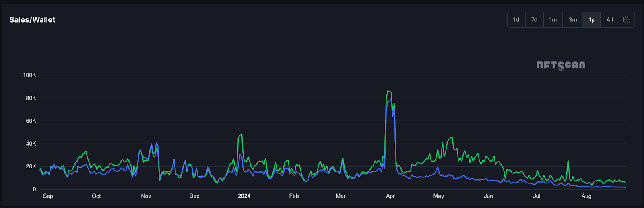Select the 1d time range
Image resolution: width=644 pixels, height=208 pixels.
click(x=516, y=19)
